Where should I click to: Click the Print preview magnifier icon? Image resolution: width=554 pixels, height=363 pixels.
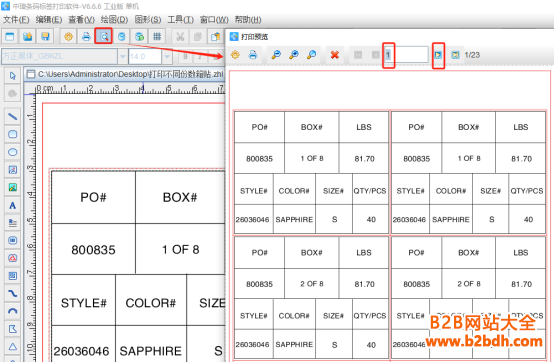coord(104,36)
